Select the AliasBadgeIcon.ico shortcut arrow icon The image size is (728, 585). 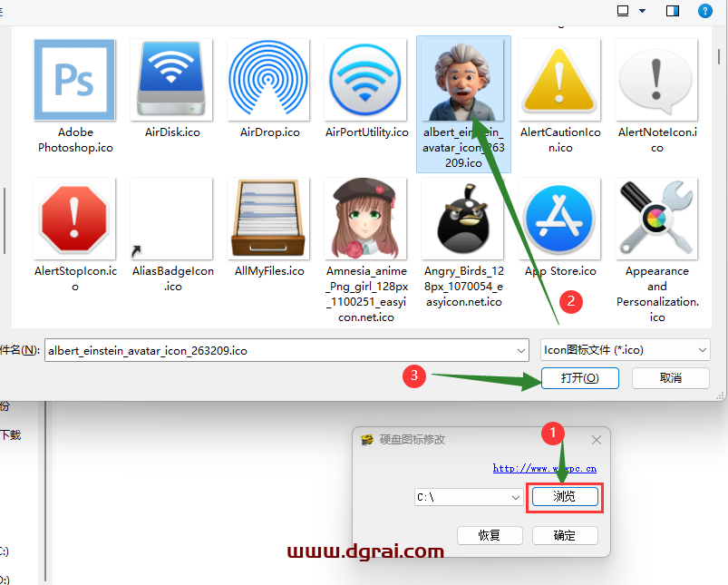[171, 219]
